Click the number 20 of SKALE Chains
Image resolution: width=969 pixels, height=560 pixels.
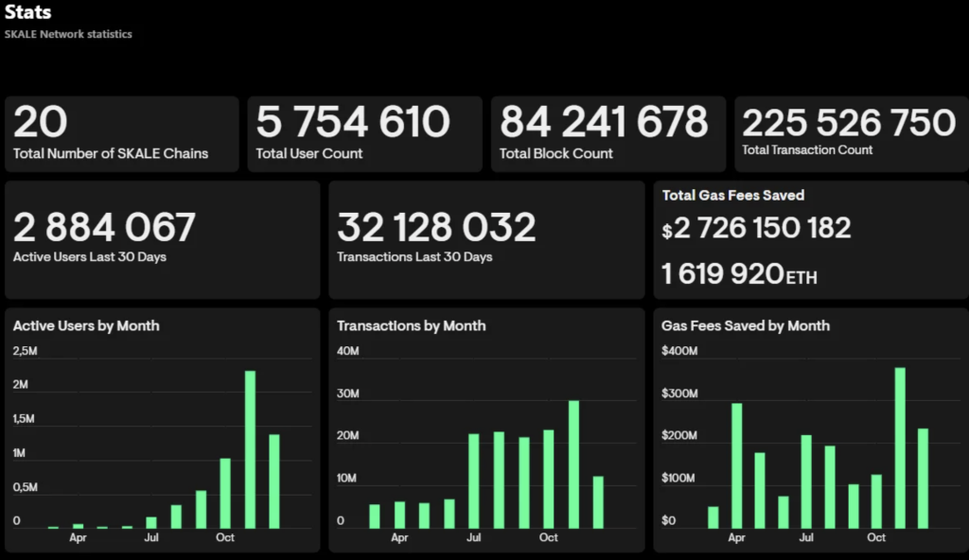pos(40,122)
